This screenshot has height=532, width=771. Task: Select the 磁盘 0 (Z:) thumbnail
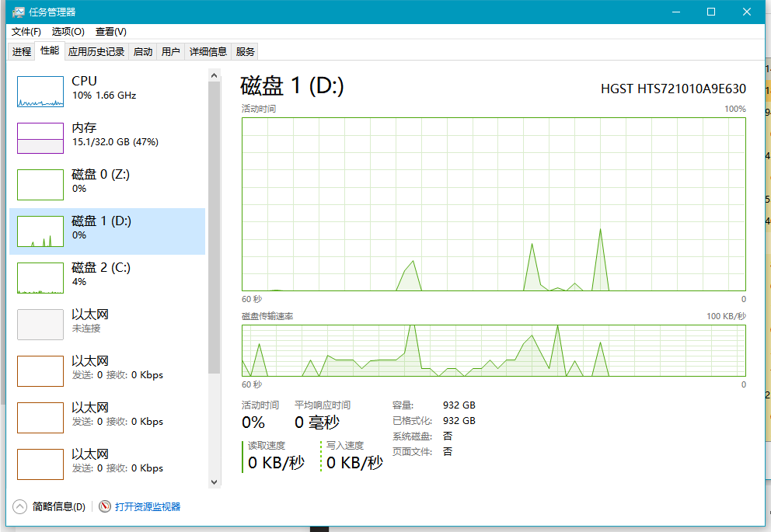click(40, 185)
